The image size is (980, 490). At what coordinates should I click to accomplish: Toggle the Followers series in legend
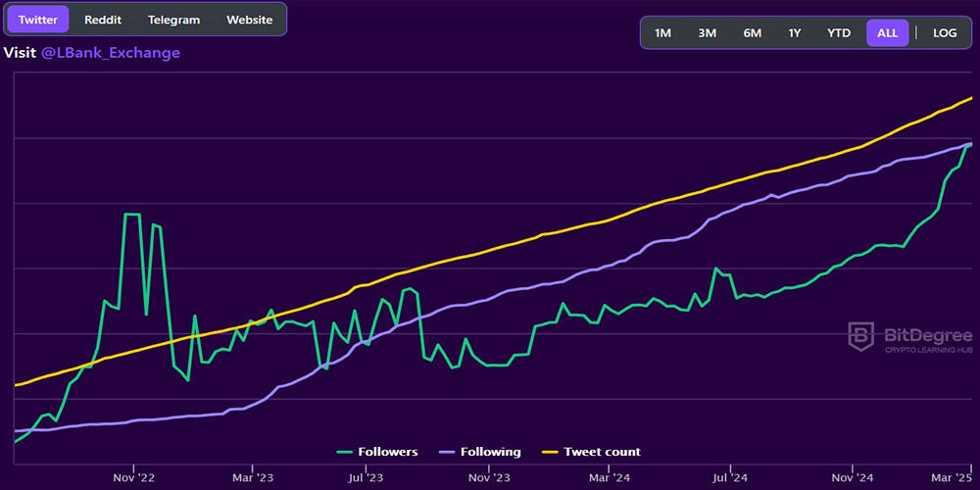(x=389, y=452)
